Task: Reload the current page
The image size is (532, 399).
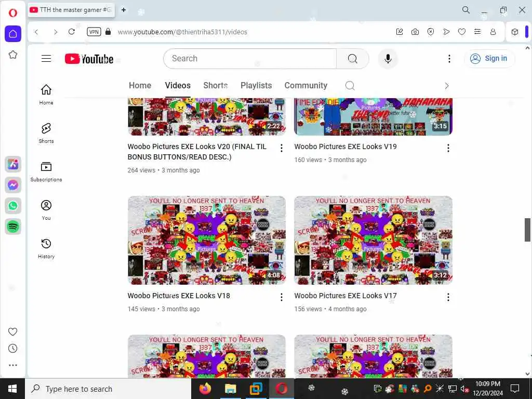Action: [x=72, y=32]
